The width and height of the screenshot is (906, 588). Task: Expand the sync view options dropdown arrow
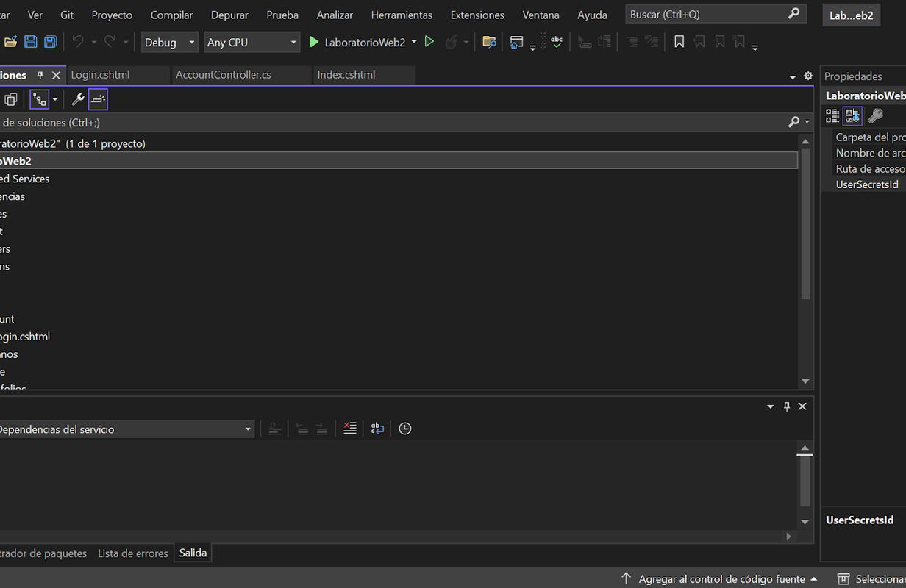click(x=54, y=99)
